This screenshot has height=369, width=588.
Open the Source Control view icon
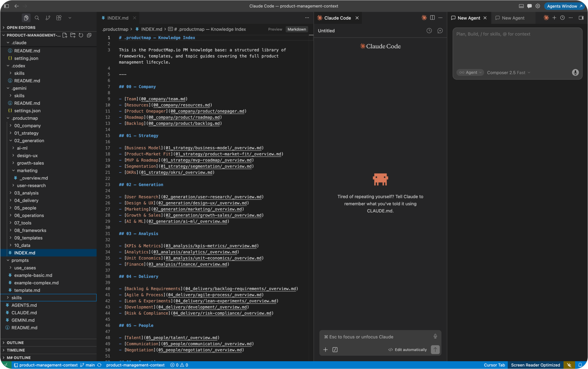[48, 18]
